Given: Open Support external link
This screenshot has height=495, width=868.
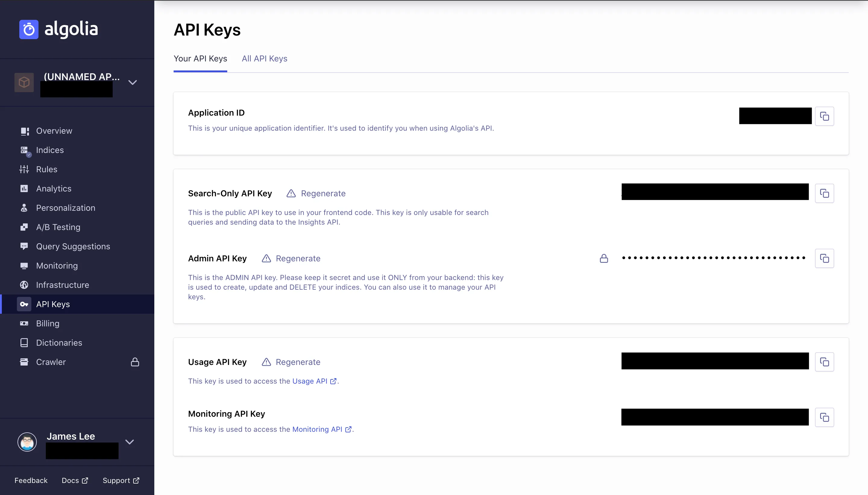Looking at the screenshot, I should [121, 480].
